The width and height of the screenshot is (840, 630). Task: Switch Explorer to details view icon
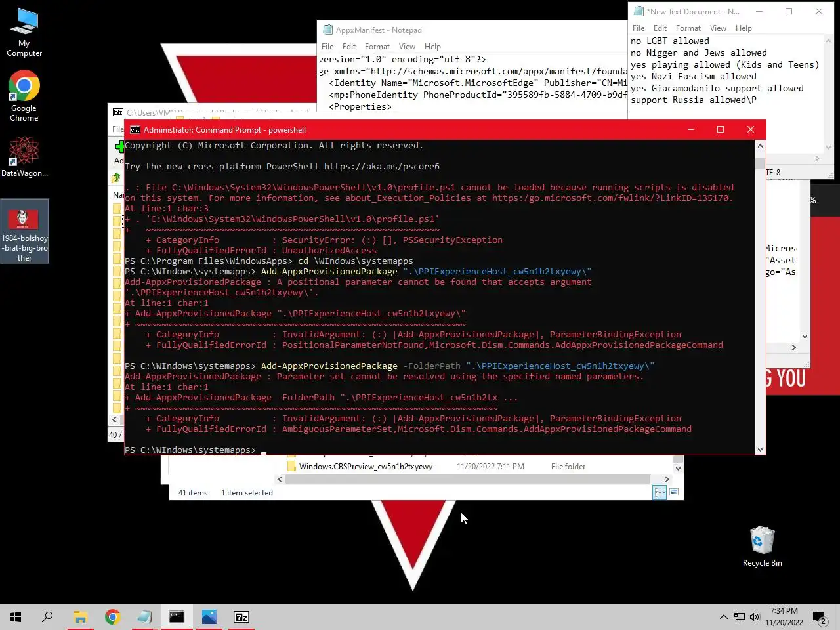660,492
